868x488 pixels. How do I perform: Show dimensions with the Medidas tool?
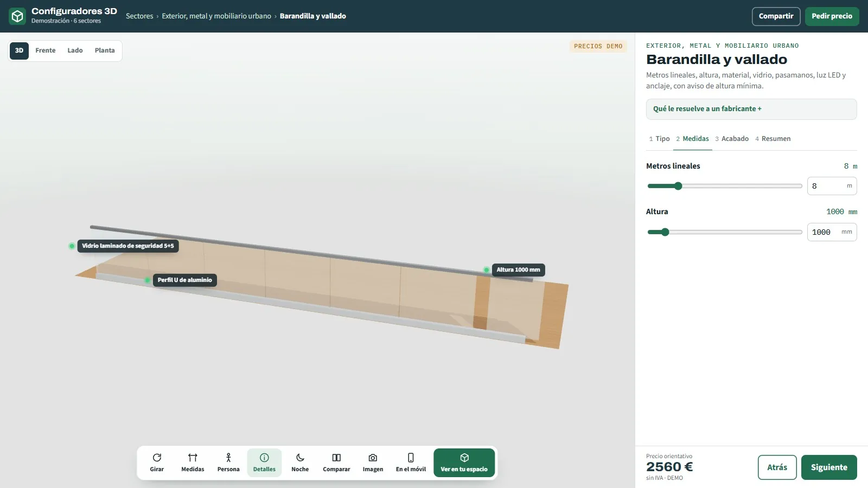click(193, 463)
